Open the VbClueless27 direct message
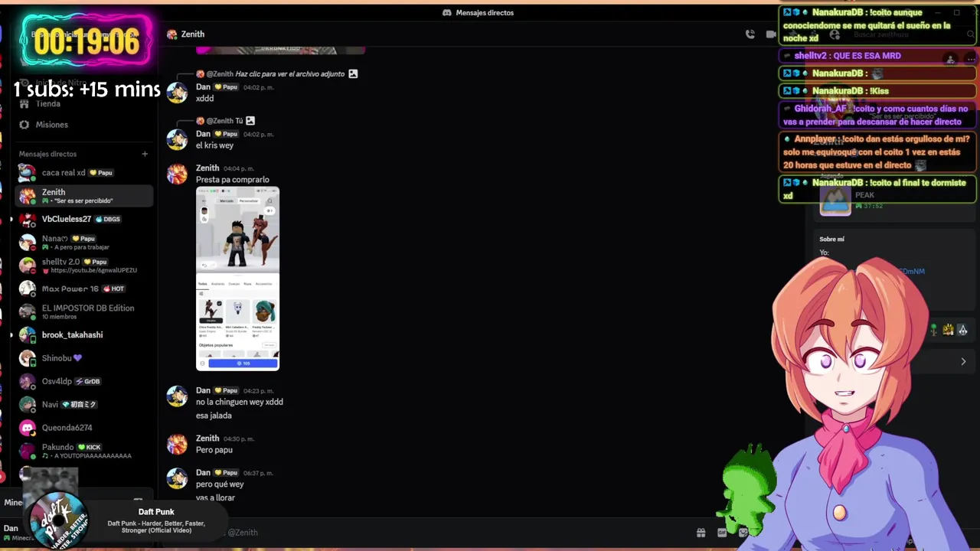 coord(84,220)
